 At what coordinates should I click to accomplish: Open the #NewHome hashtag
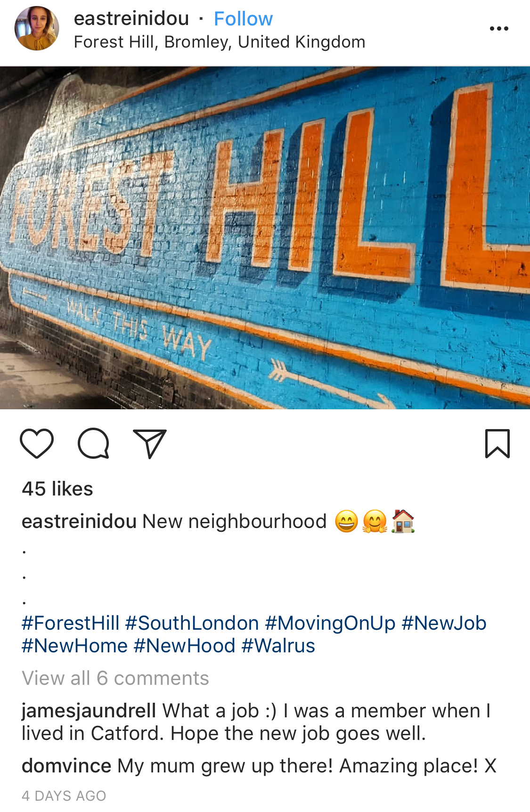tap(75, 646)
